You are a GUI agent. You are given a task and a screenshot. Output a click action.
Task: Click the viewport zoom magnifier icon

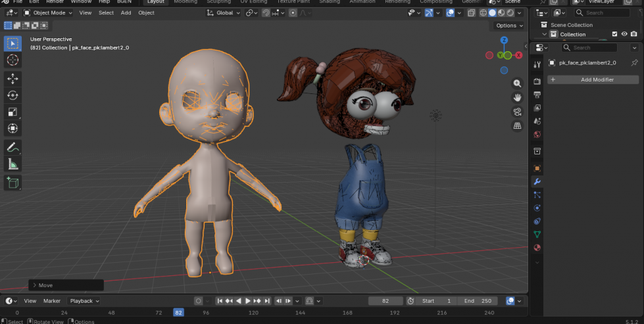pyautogui.click(x=517, y=83)
